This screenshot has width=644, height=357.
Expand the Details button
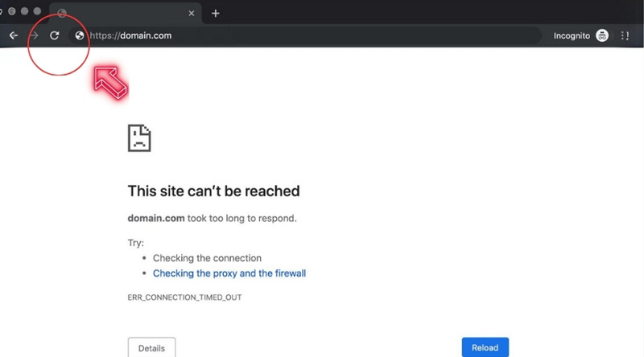[151, 347]
